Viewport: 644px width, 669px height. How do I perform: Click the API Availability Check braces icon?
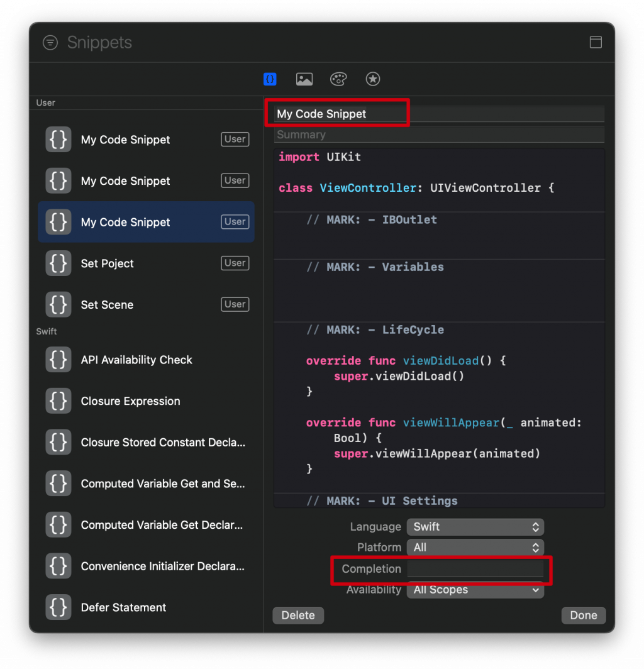[x=58, y=360]
